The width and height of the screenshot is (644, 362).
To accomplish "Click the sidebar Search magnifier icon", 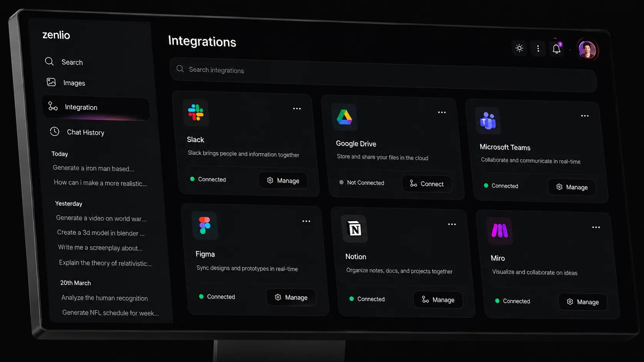I will pos(49,61).
